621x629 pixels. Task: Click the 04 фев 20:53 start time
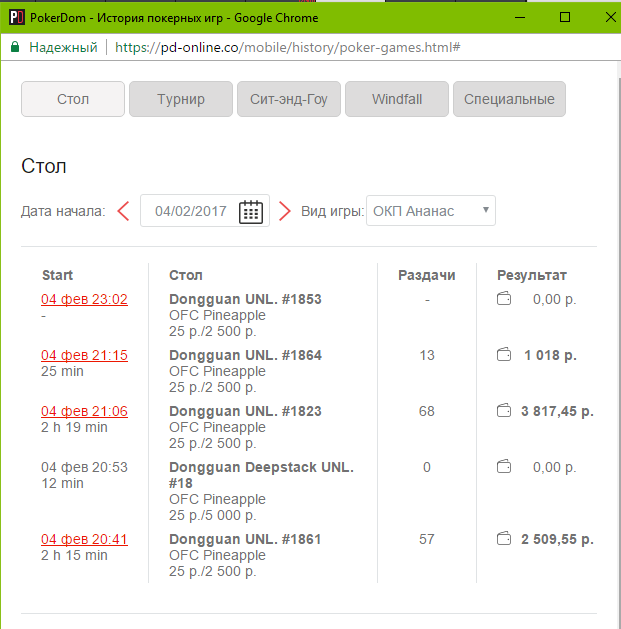pyautogui.click(x=84, y=467)
